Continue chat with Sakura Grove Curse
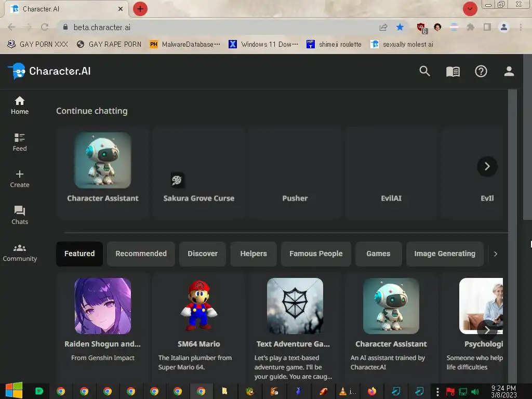Viewport: 532px width, 399px height. pyautogui.click(x=199, y=172)
